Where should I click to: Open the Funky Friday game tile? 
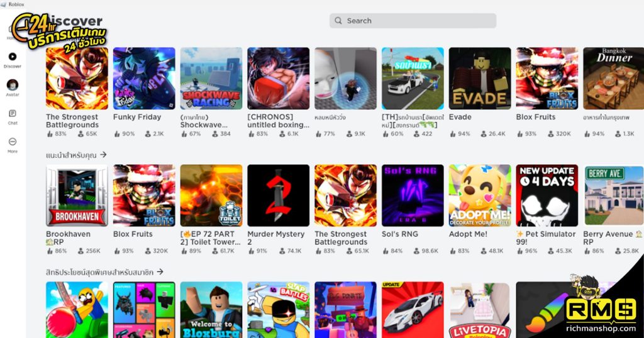tap(144, 79)
